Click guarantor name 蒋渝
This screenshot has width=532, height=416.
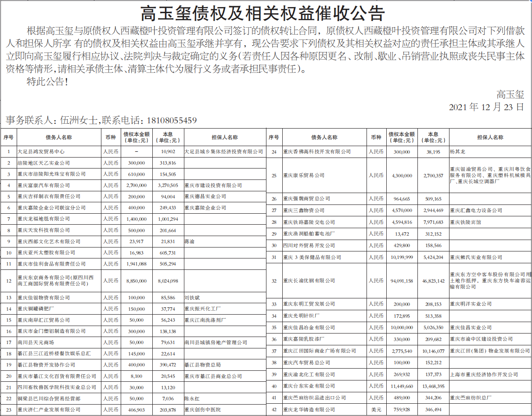[x=190, y=242]
